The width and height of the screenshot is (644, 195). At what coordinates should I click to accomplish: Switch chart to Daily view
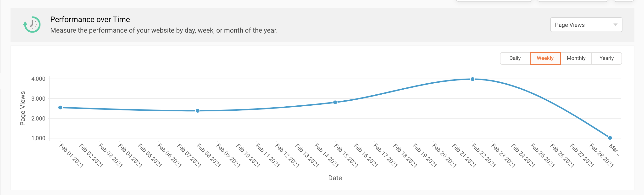[515, 58]
